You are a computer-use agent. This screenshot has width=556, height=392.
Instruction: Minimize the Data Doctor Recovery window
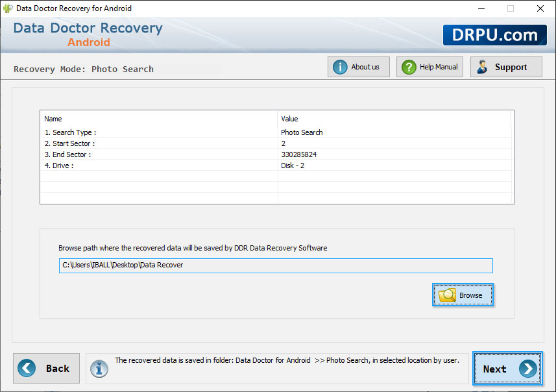481,8
